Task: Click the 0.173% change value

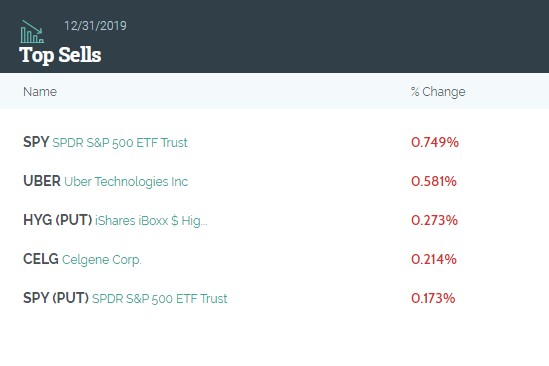Action: tap(433, 298)
